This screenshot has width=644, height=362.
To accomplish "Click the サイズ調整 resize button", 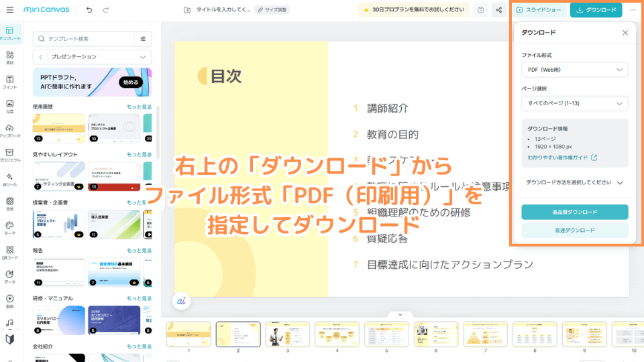I will tap(272, 10).
